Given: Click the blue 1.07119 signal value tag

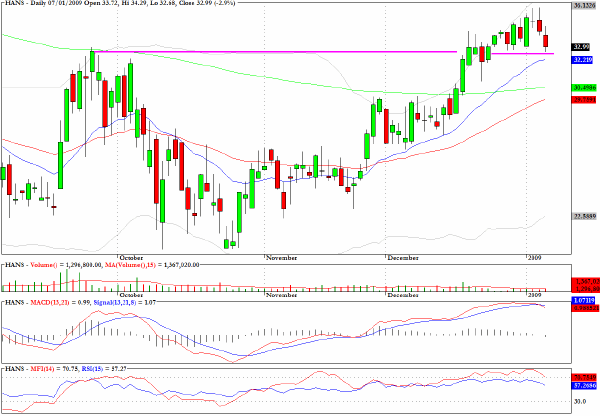Looking at the screenshot, I should pos(583,300).
